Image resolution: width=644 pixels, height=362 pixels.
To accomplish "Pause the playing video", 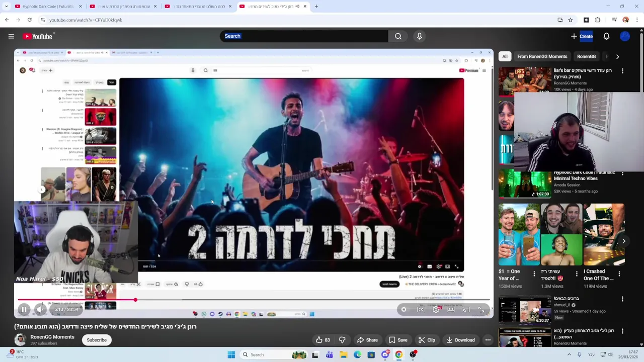I will (24, 310).
